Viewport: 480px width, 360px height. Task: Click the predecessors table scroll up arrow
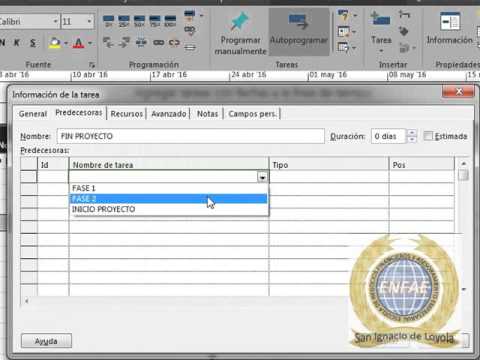pyautogui.click(x=463, y=164)
